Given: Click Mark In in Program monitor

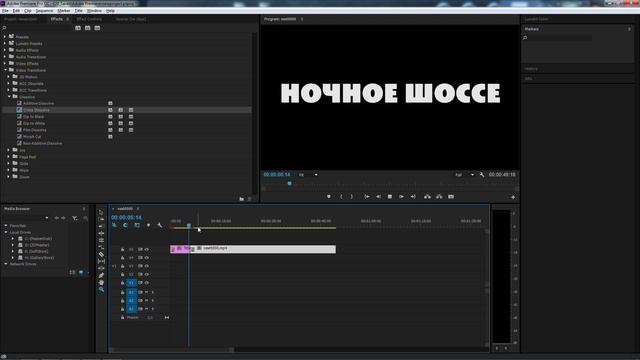Looking at the screenshot, I should pyautogui.click(x=341, y=197).
